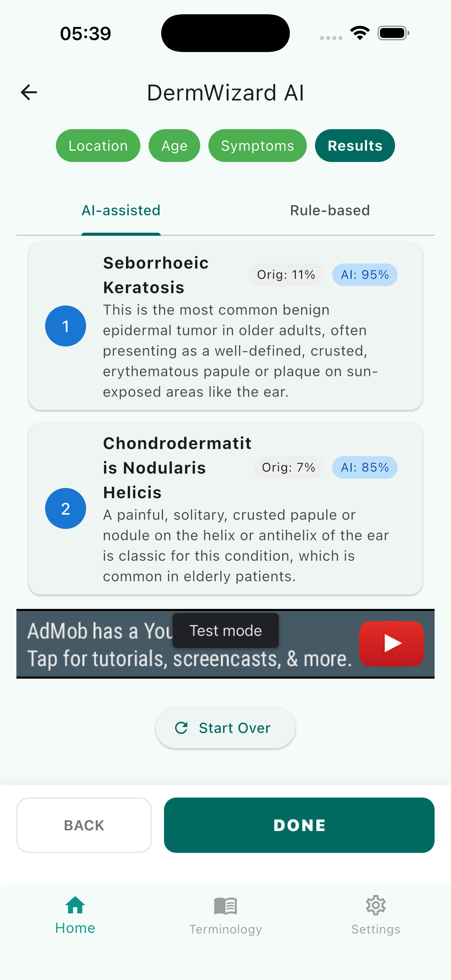451x980 pixels.
Task: Open the Location step chip
Action: click(x=98, y=145)
